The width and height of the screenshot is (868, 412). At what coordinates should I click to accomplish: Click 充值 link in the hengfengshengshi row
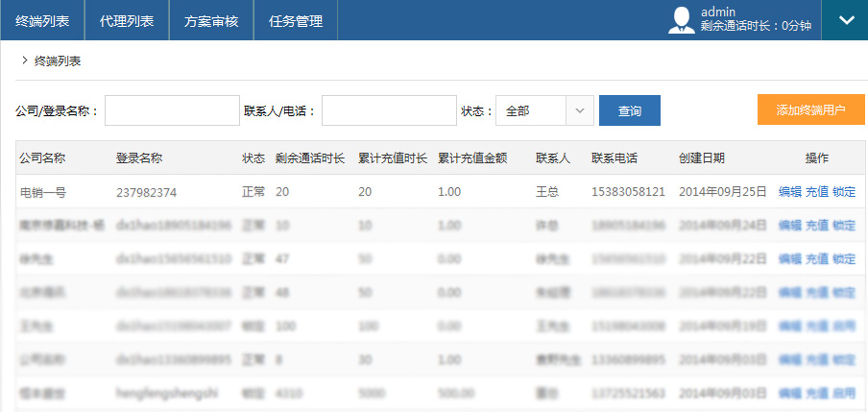click(x=816, y=394)
